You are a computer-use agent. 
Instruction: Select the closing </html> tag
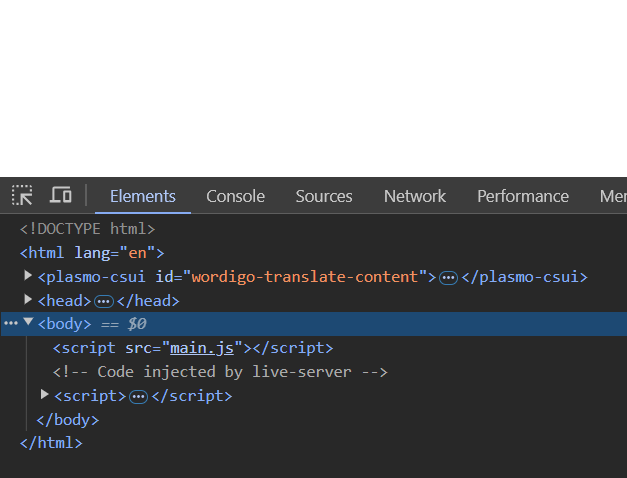click(51, 443)
